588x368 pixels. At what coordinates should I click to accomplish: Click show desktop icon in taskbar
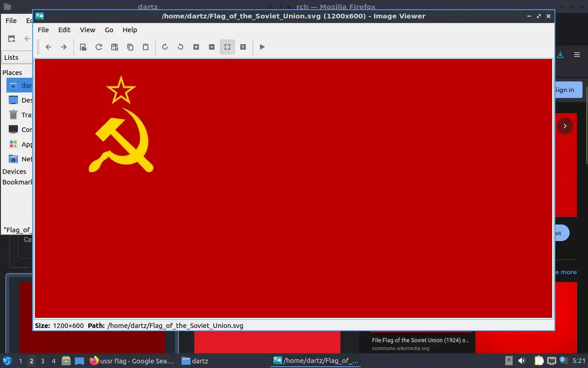point(79,361)
